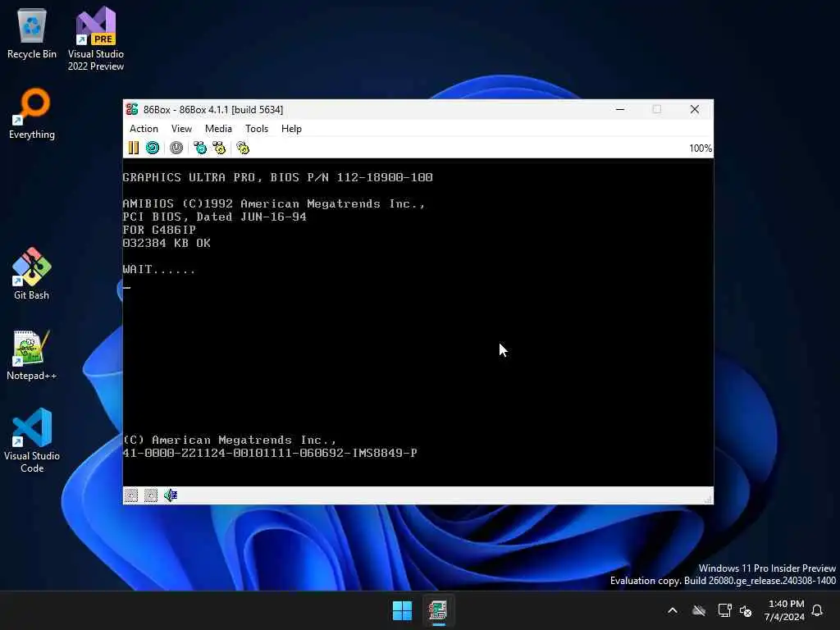Select Visual Studio Code desktop shortcut
This screenshot has width=840, height=630.
click(32, 441)
